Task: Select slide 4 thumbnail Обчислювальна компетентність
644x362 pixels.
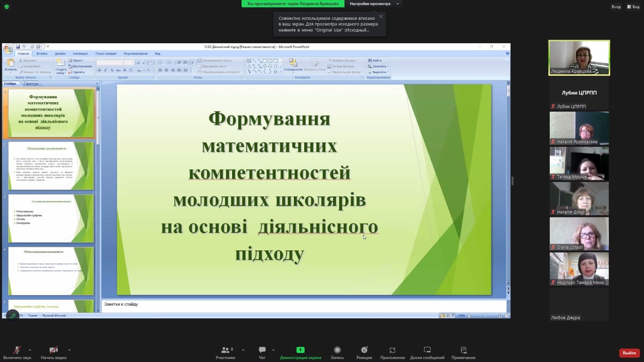Action: 51,271
